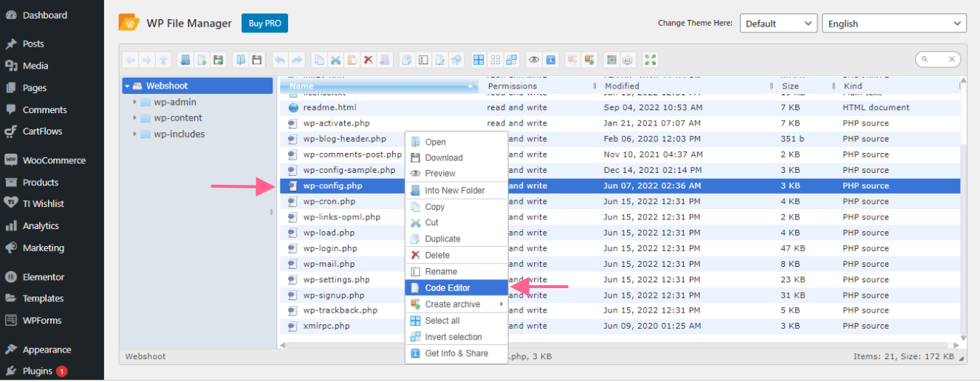This screenshot has height=382, width=980.
Task: Choose Get Info & Share in the context menu
Action: click(x=456, y=353)
